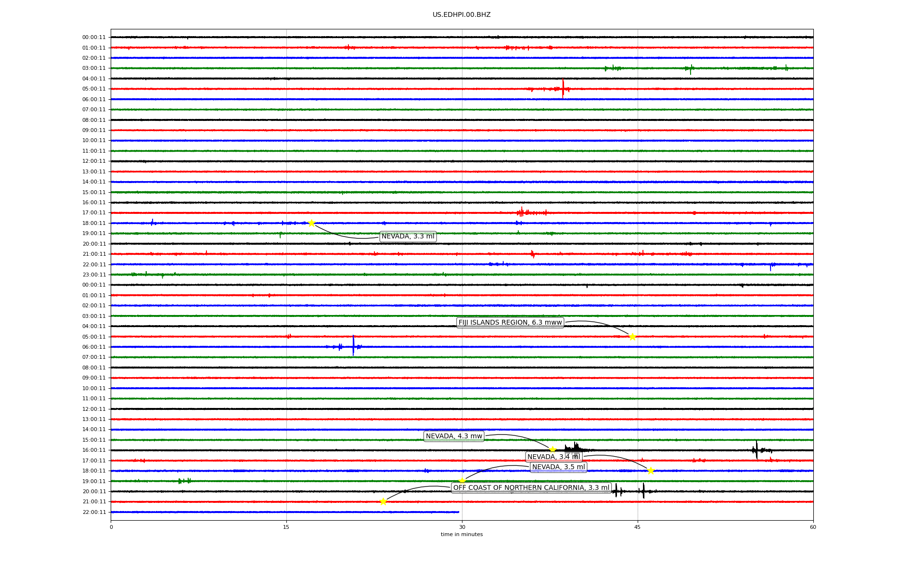Viewport: 924px width, 578px height.
Task: Click the 'time in minutes' axis label
Action: coord(461,534)
